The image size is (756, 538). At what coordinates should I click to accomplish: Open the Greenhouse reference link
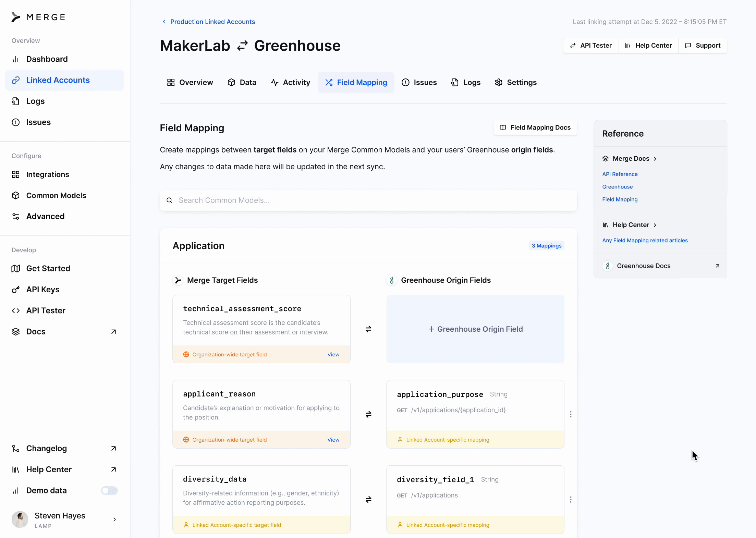tap(618, 187)
